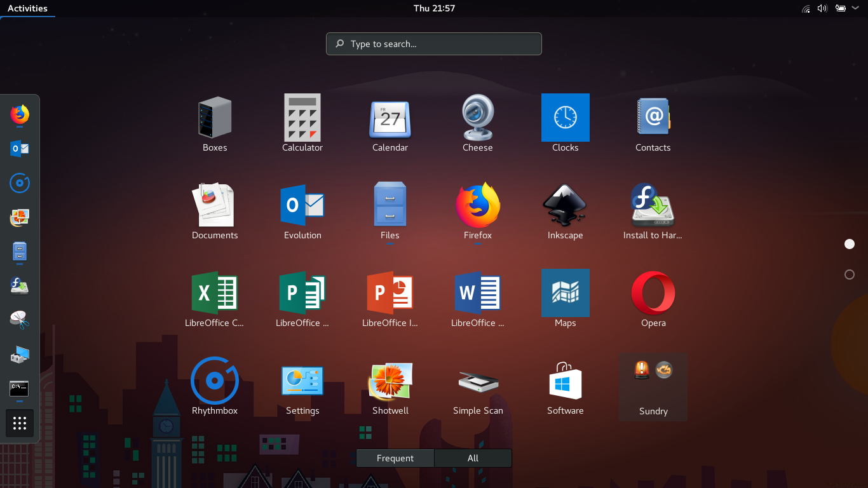This screenshot has width=868, height=488.
Task: Open the volume indicator in top bar
Action: click(822, 8)
